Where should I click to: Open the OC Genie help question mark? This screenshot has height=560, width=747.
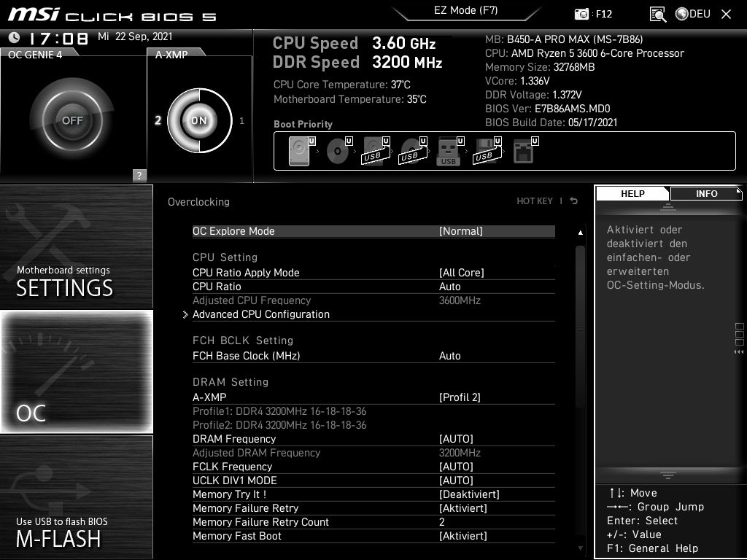[139, 175]
